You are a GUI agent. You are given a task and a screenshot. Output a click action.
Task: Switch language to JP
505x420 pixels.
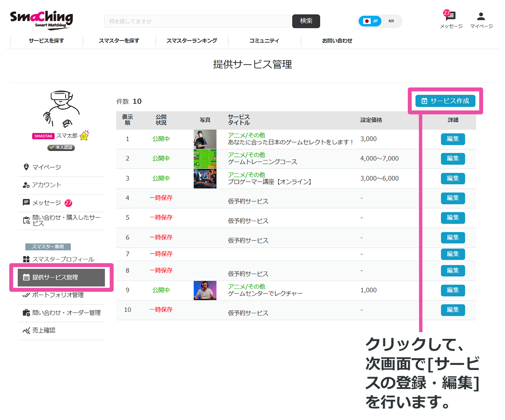click(370, 20)
